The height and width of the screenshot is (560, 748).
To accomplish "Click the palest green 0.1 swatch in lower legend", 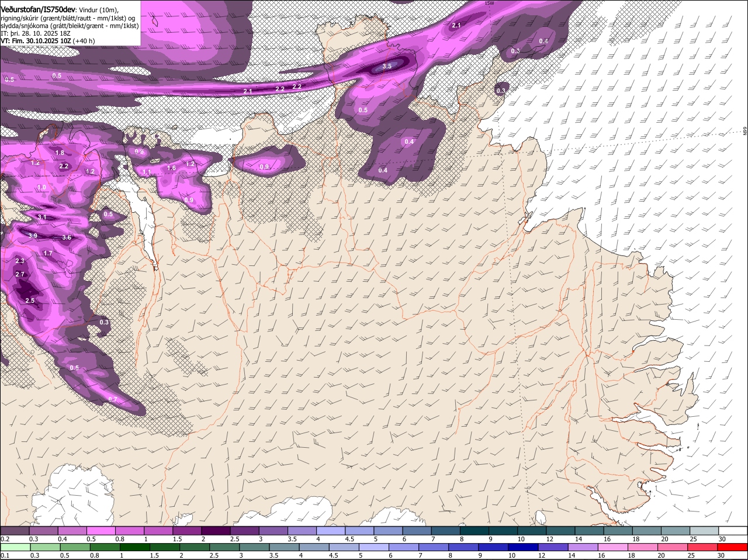I will (x=15, y=547).
